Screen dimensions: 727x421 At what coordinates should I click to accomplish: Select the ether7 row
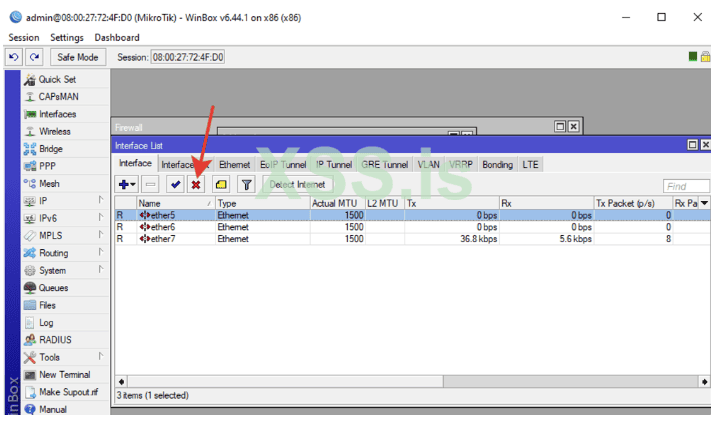click(x=412, y=239)
